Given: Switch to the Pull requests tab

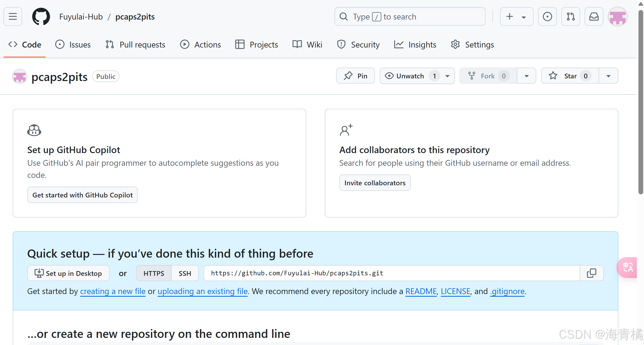Looking at the screenshot, I should [135, 45].
